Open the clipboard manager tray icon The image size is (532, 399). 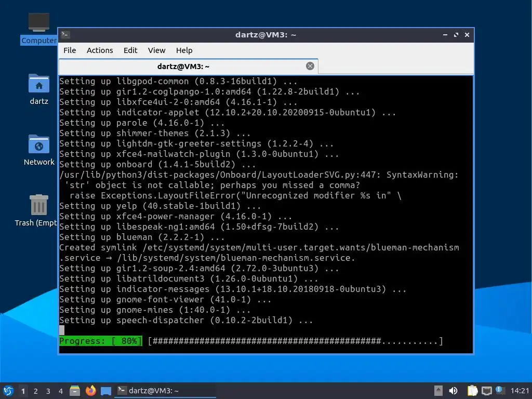pyautogui.click(x=472, y=391)
